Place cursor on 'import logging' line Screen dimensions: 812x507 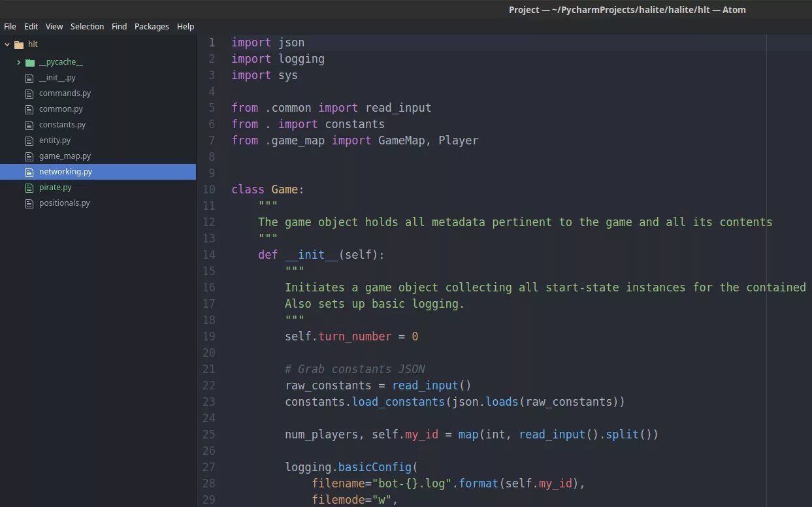coord(278,59)
